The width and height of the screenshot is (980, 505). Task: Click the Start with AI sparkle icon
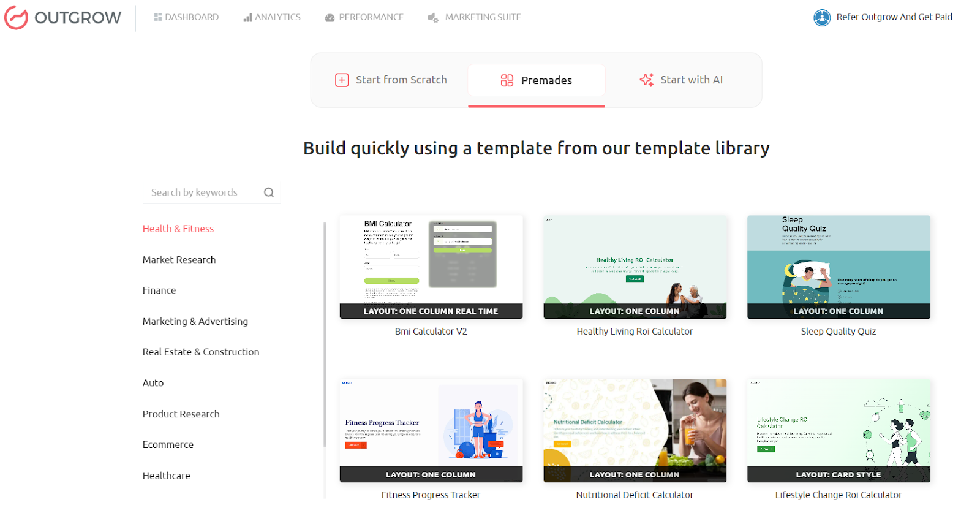point(646,80)
